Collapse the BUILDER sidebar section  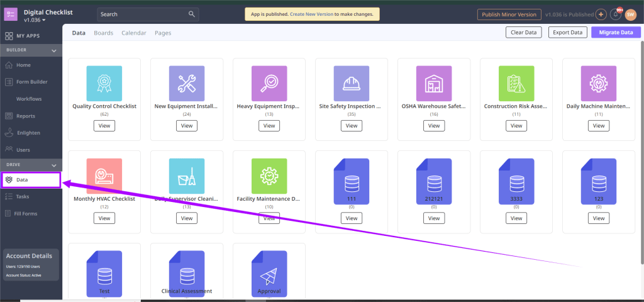click(x=54, y=50)
